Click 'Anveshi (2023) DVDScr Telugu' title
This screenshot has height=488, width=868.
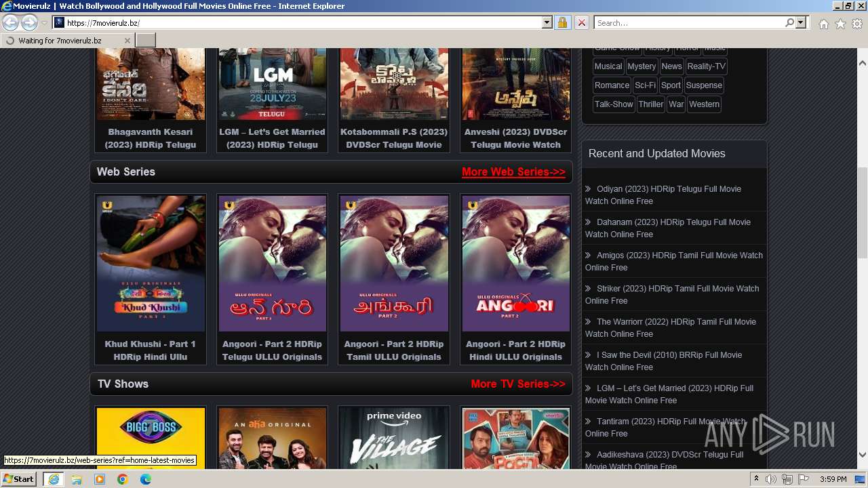point(515,138)
